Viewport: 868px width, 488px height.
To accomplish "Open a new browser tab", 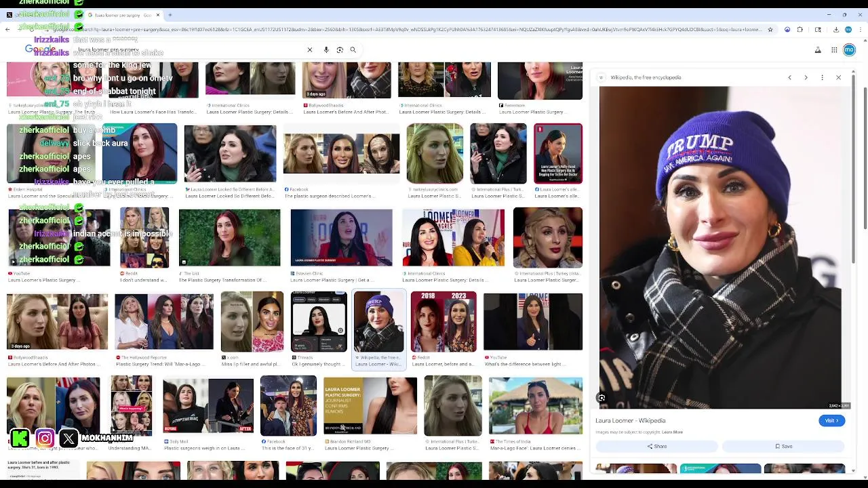I will [x=170, y=15].
